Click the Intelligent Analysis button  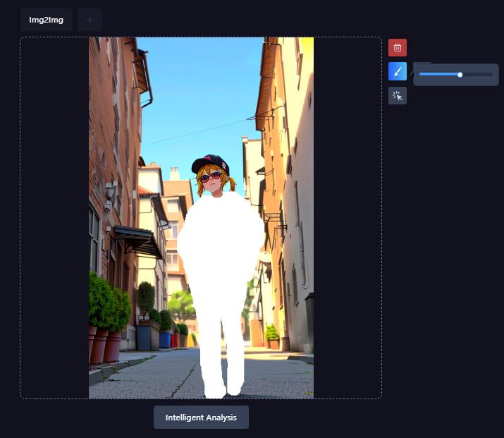201,417
